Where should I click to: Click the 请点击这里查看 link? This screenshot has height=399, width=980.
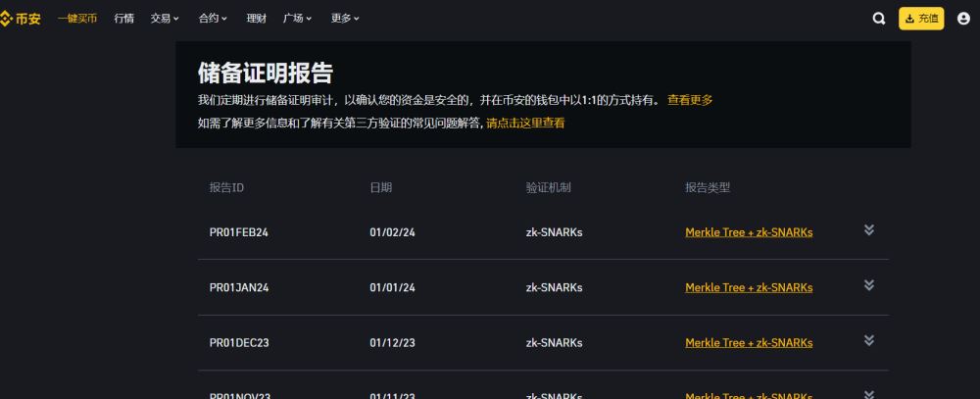pos(525,124)
